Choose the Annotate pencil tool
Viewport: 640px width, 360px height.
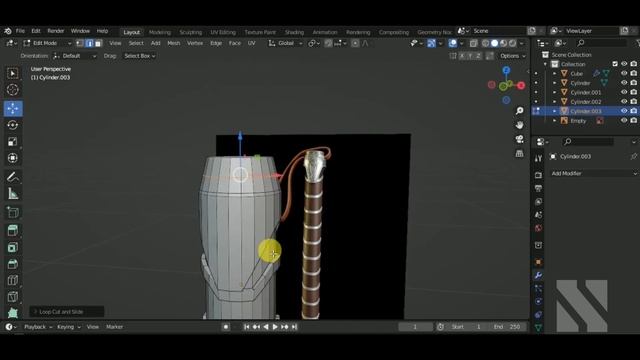coord(13,177)
